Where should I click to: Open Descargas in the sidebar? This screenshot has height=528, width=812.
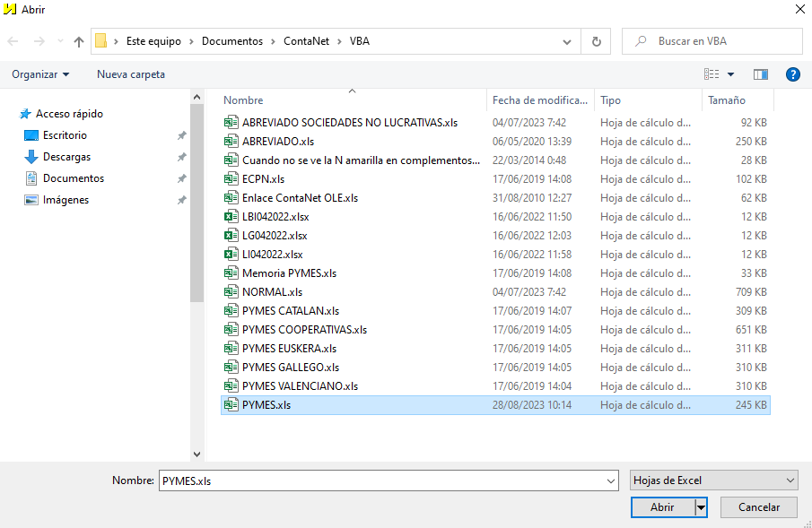(x=66, y=157)
